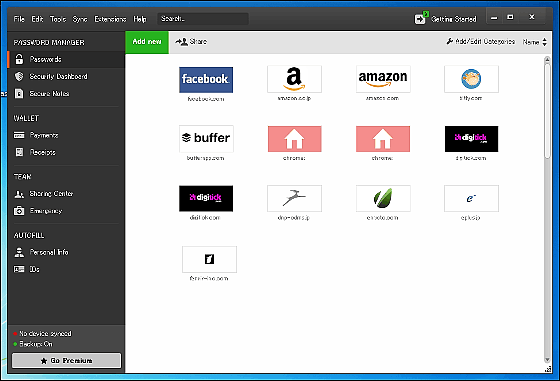
Task: Open the Sharing Center under Team
Action: tap(66, 194)
